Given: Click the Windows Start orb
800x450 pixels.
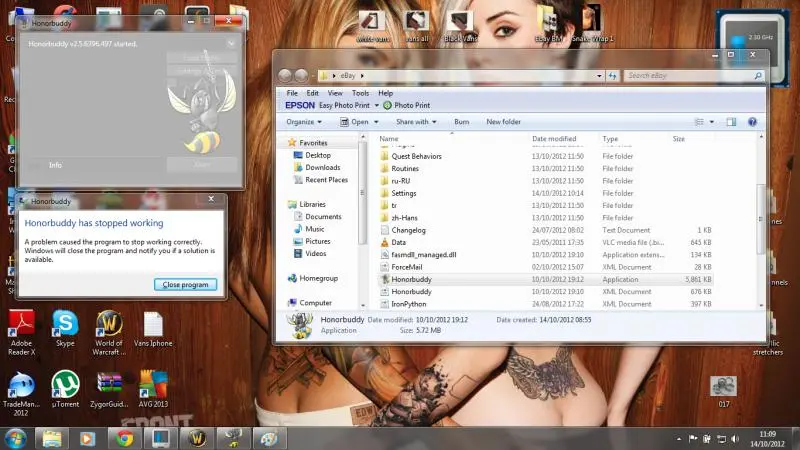Looking at the screenshot, I should tap(15, 438).
